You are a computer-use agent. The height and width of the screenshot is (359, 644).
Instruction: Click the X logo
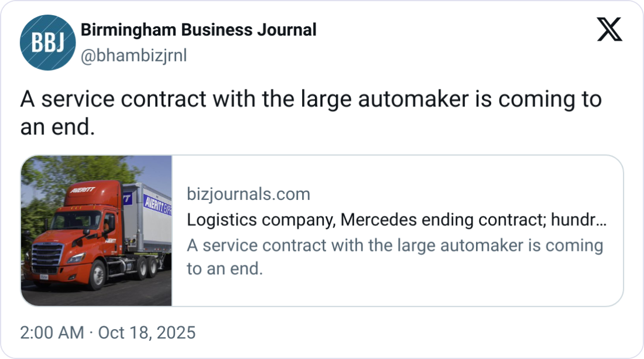[x=609, y=29]
